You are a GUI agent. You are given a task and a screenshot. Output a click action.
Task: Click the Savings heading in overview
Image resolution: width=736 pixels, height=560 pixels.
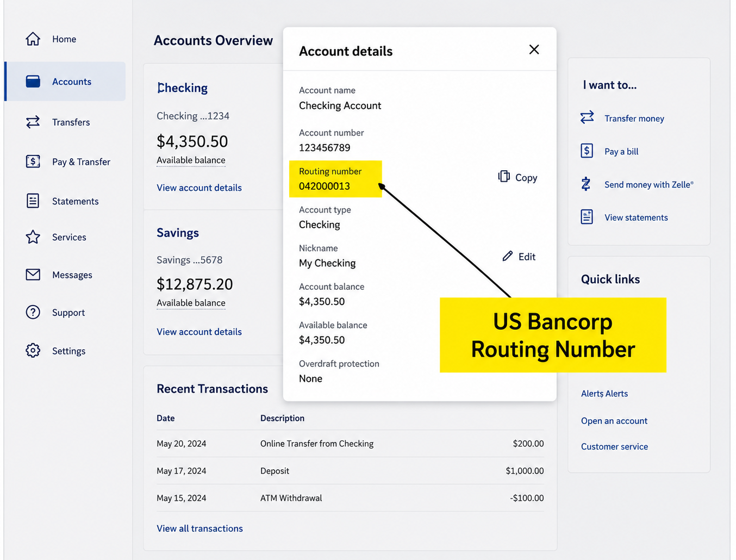point(177,233)
